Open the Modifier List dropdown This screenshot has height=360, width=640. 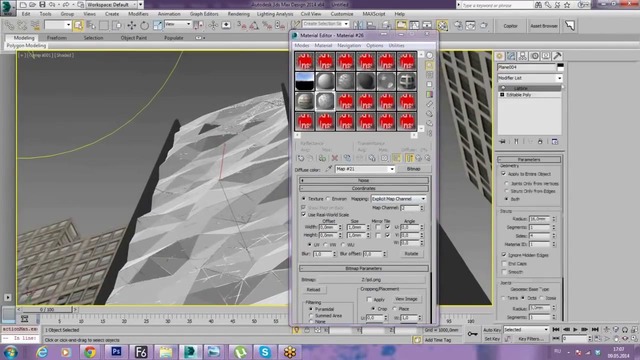pyautogui.click(x=530, y=78)
